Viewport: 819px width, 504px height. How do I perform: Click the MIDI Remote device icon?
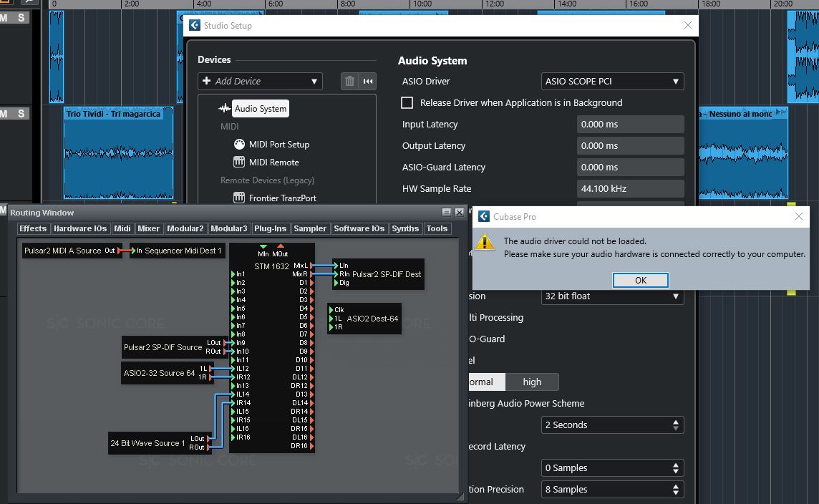[x=239, y=162]
